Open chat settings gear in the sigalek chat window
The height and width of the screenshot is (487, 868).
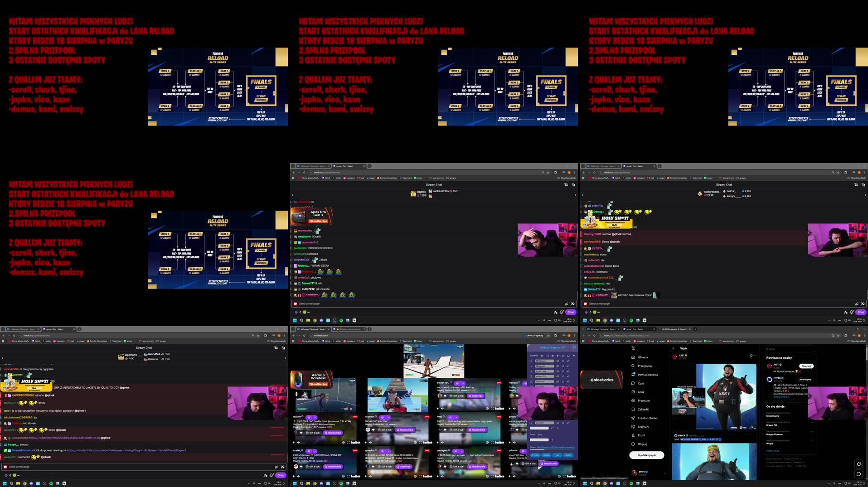tap(561, 312)
